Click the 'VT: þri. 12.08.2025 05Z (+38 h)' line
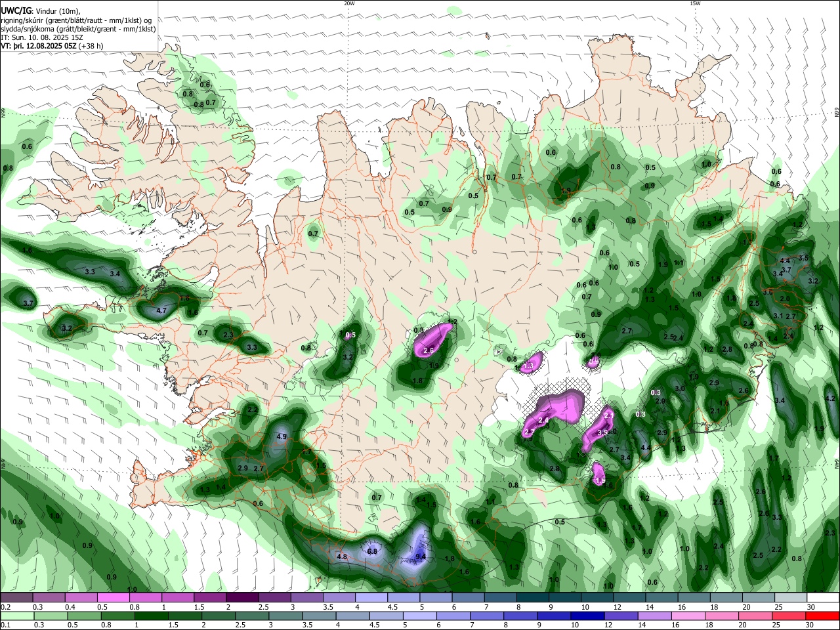 point(52,46)
